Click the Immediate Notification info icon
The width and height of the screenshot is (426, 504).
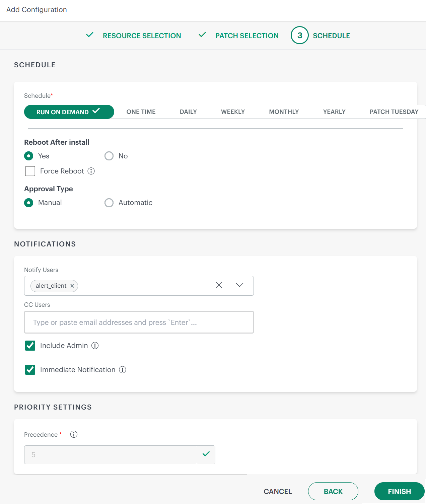click(123, 370)
